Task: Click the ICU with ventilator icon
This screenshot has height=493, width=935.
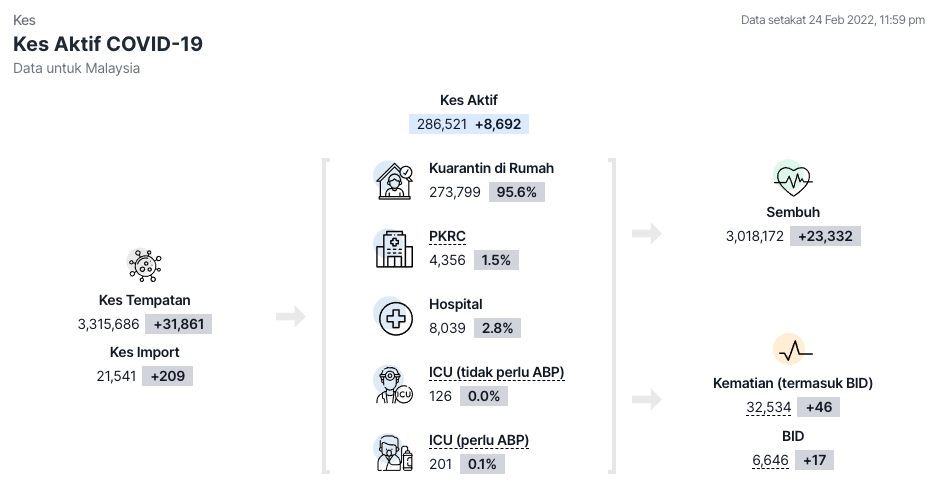Action: [394, 452]
